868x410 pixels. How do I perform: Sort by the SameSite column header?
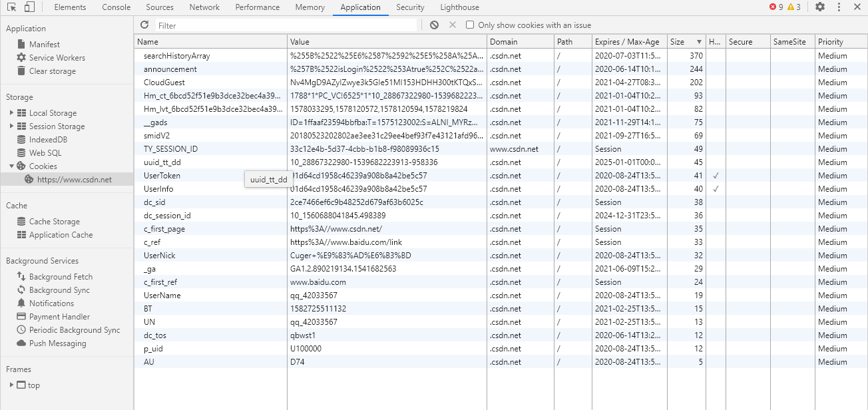[793, 41]
